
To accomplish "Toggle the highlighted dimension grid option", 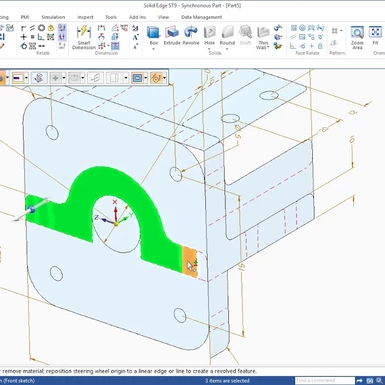I will pos(115,46).
